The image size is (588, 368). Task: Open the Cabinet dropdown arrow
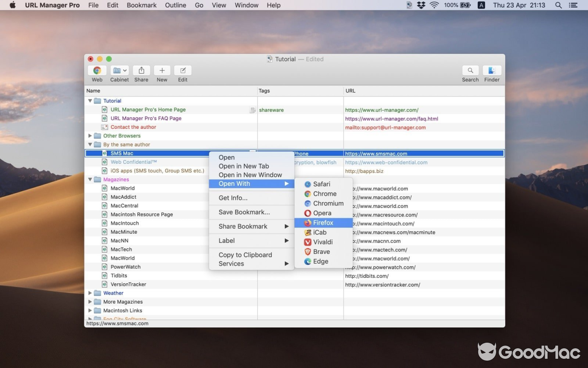tap(126, 70)
